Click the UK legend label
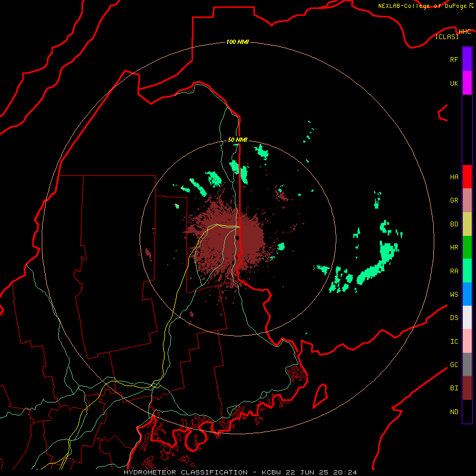 coord(454,83)
